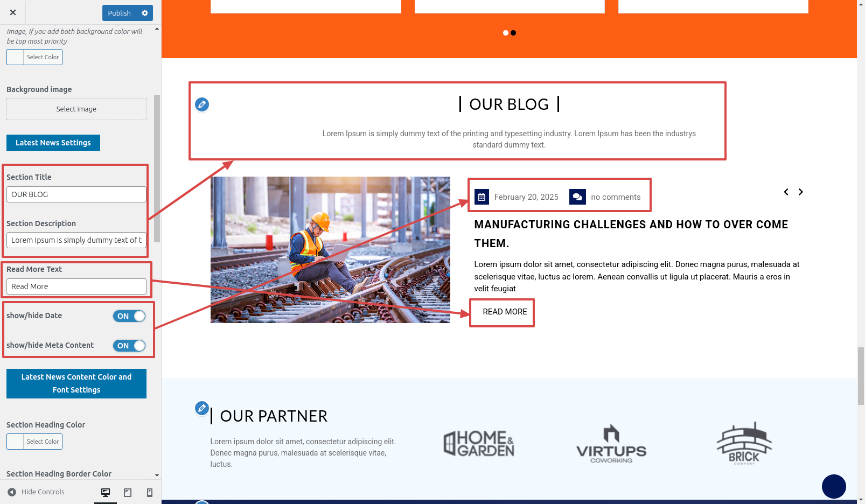Select Color for Section Heading Color
Screen dimensions: 865x504
click(x=34, y=442)
